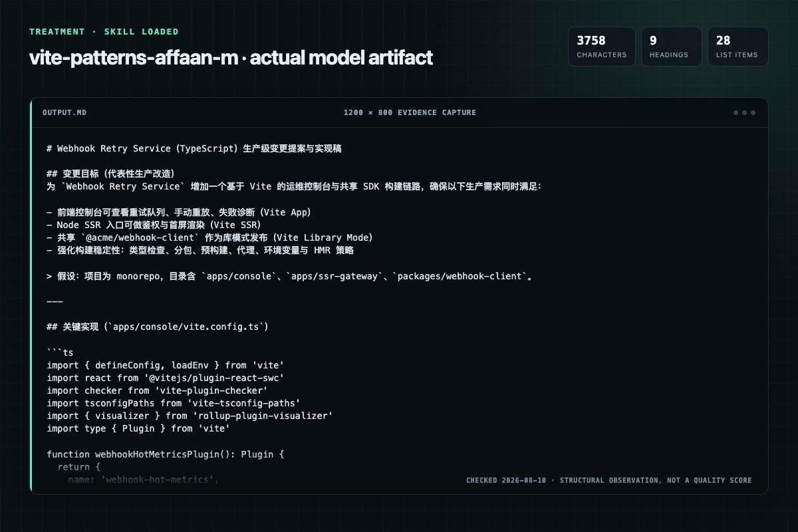This screenshot has width=798, height=532.
Task: Click the 3758 characters stat card
Action: pos(601,47)
